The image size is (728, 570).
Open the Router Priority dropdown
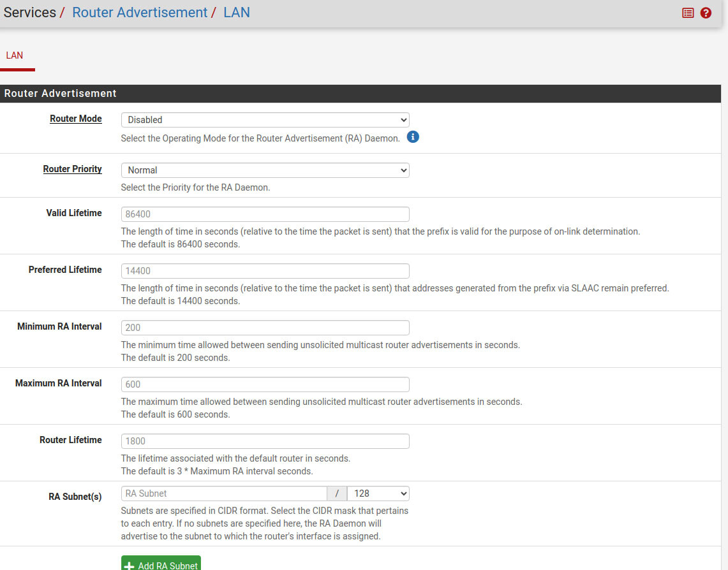click(265, 170)
